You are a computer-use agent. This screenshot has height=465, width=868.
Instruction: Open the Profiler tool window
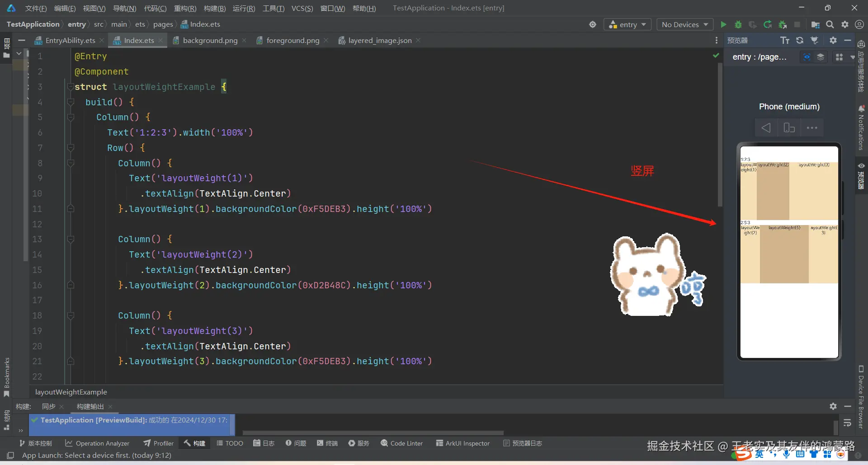pos(158,443)
